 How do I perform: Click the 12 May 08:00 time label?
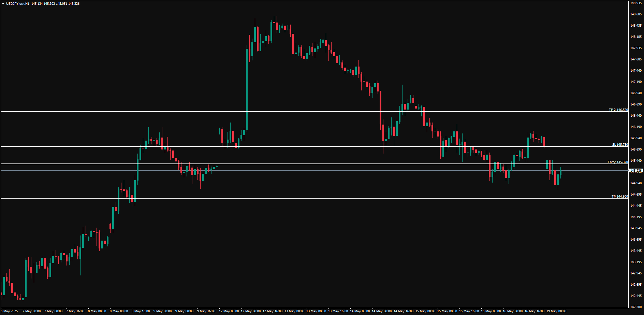(250, 311)
